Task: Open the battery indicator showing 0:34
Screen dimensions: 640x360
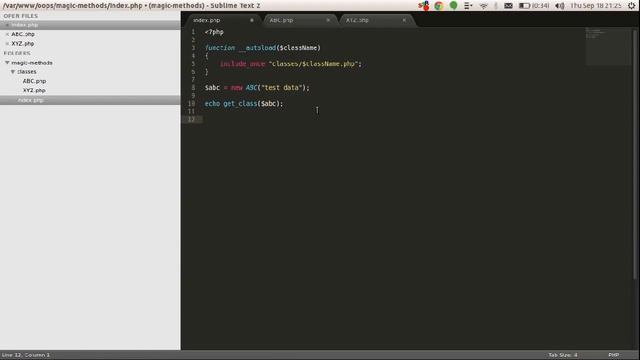Action: (x=534, y=6)
